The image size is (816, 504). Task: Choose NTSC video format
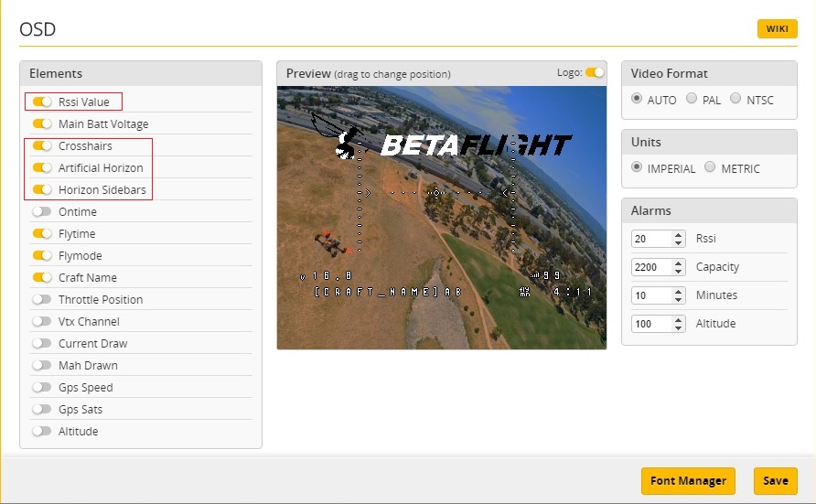tap(735, 98)
